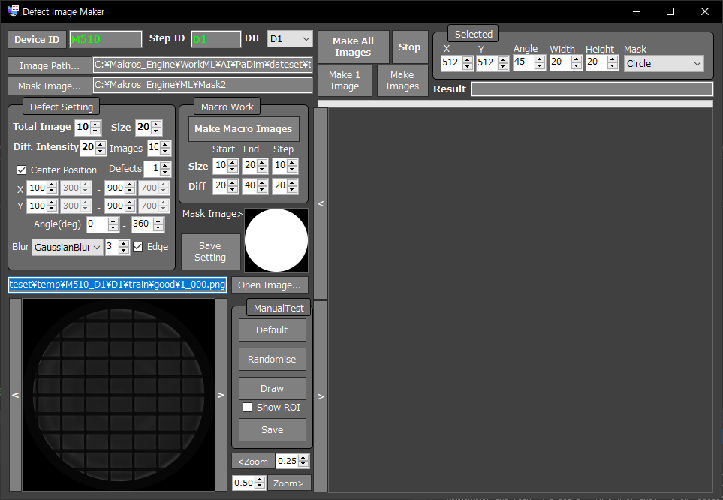Image resolution: width=723 pixels, height=500 pixels.
Task: Click next image arrow right of wafer preview
Action: pos(221,395)
